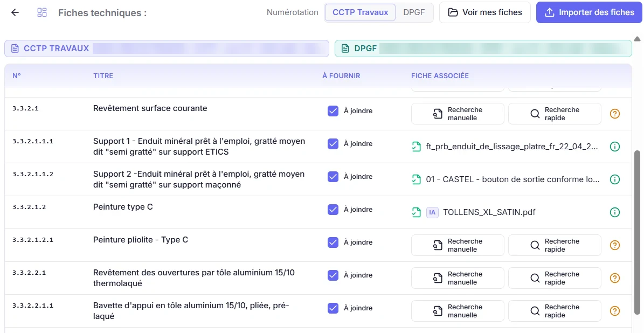This screenshot has height=333, width=644.
Task: Click the Numérotation label
Action: 293,12
